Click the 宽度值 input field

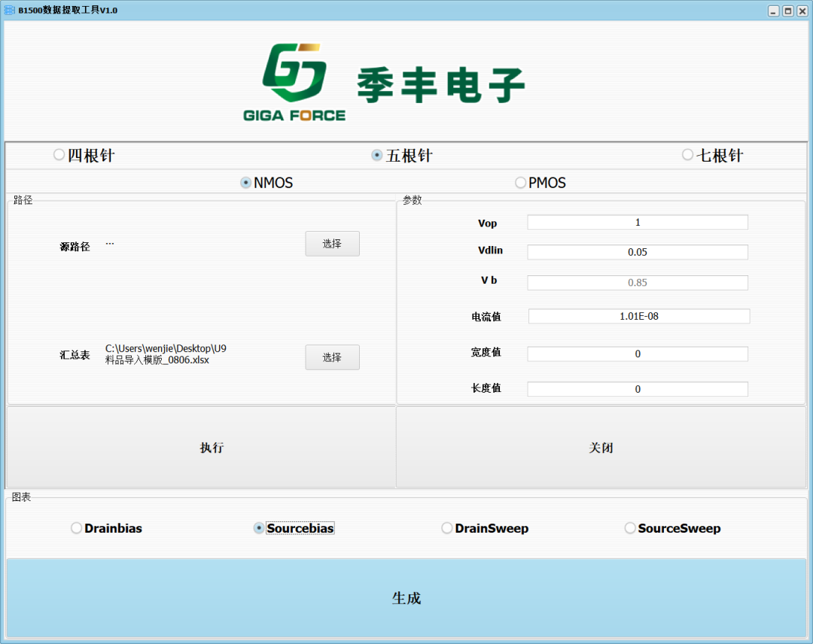[x=638, y=354]
